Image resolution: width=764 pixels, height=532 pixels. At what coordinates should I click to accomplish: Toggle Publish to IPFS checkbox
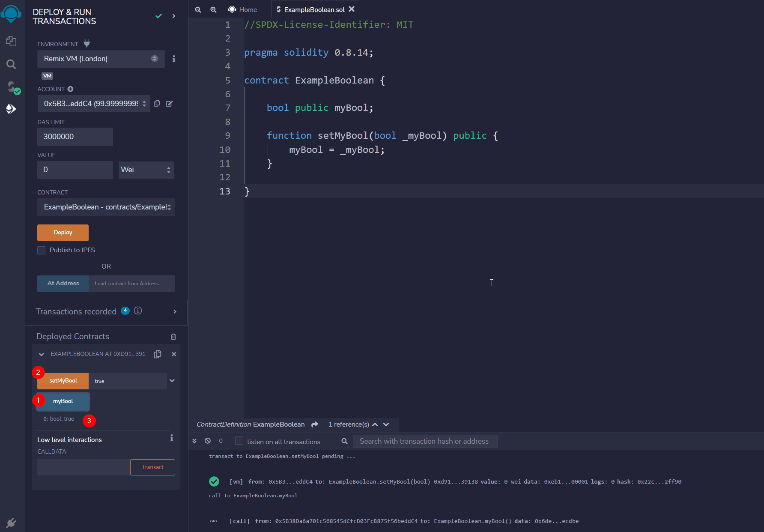pos(42,250)
